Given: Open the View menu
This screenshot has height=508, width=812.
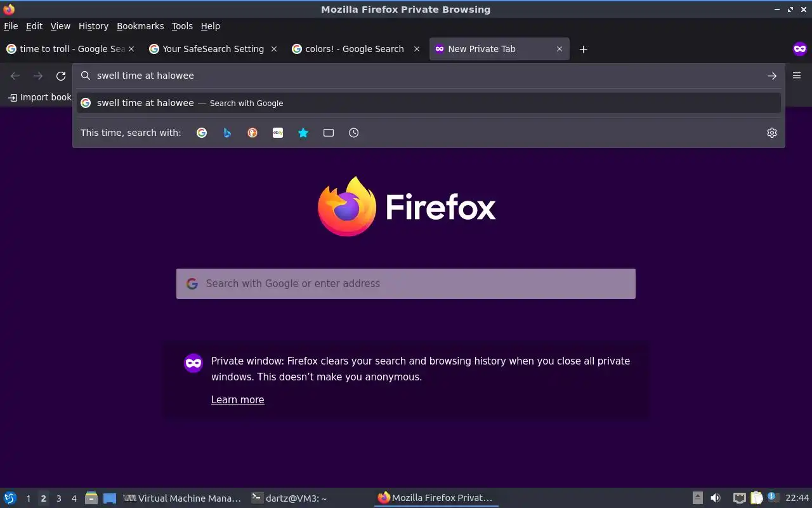Looking at the screenshot, I should pyautogui.click(x=60, y=26).
